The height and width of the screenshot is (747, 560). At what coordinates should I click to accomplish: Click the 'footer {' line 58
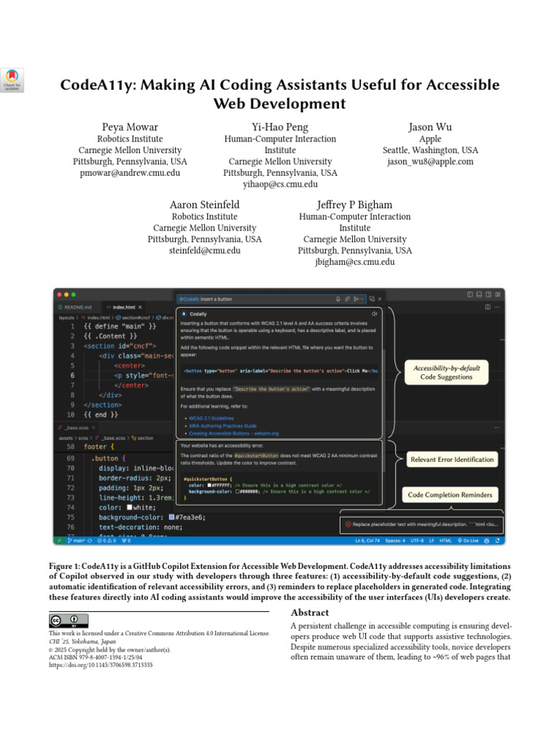[99, 446]
